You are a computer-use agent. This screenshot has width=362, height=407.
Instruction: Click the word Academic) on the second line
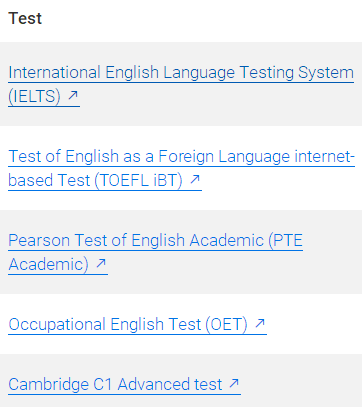49,264
